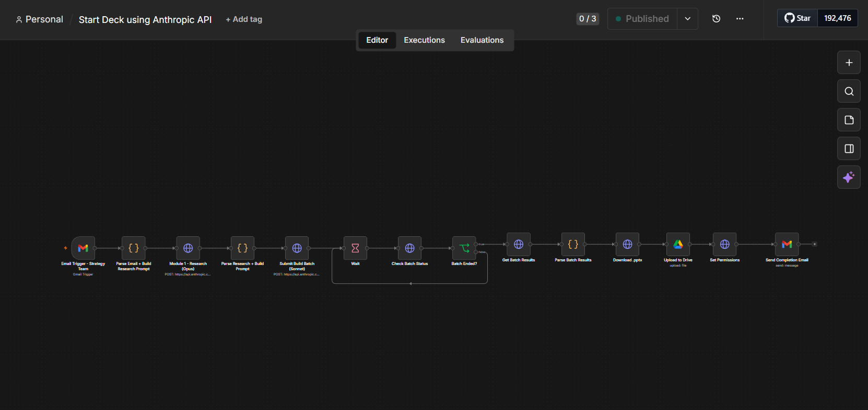
Task: Click the 192,476 star count
Action: point(838,18)
